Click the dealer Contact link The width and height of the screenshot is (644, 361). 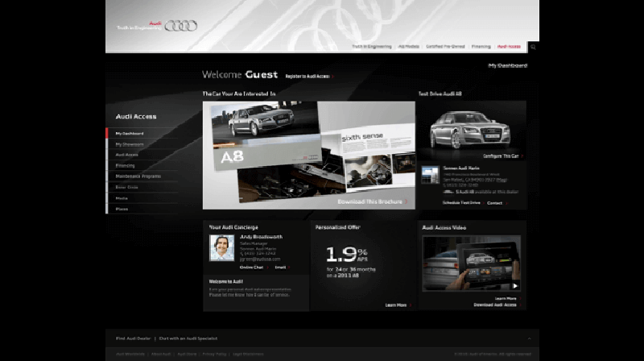497,203
